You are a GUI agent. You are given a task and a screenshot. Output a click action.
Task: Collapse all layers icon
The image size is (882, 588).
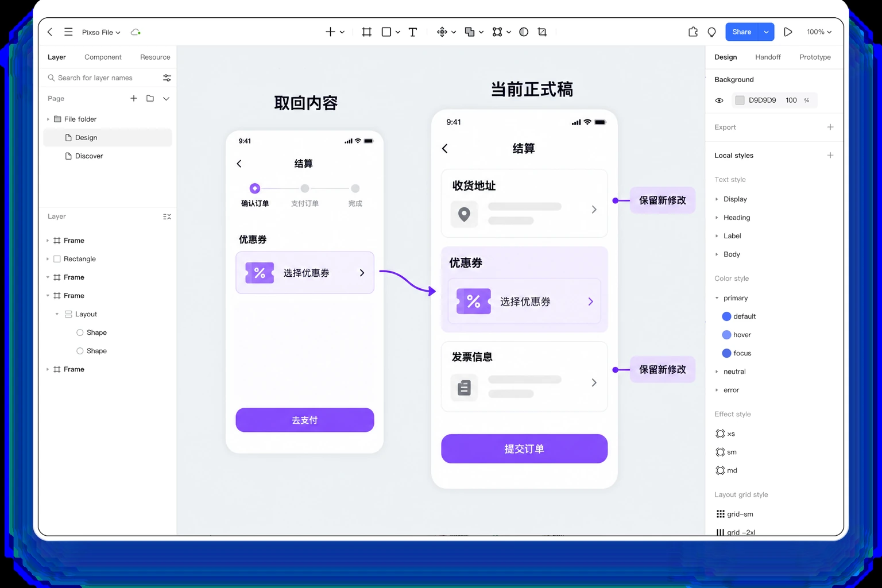tap(167, 216)
